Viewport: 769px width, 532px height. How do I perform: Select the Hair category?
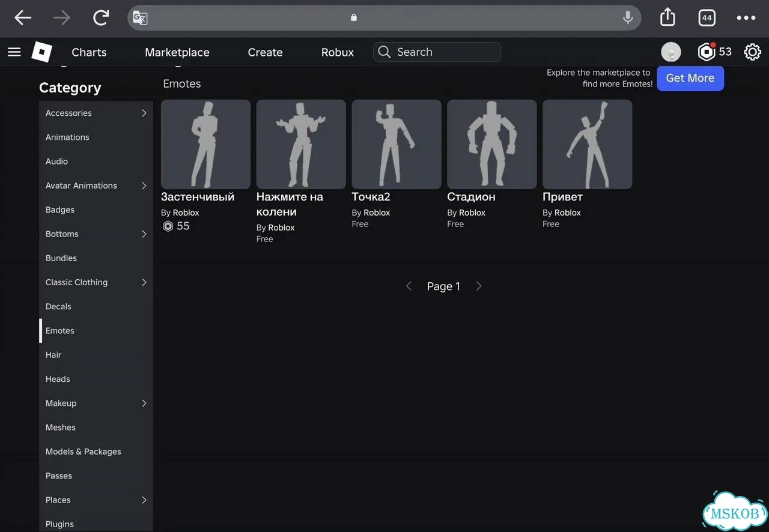96,355
